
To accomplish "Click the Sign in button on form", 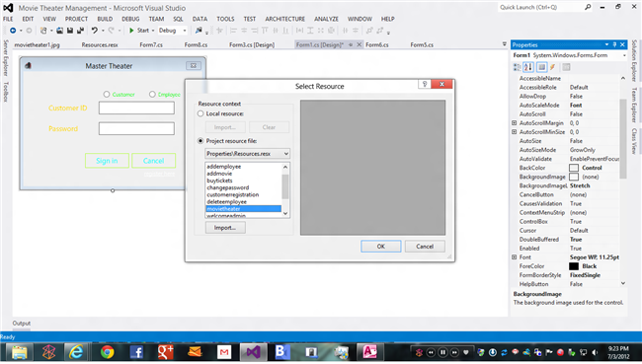I will click(x=107, y=161).
